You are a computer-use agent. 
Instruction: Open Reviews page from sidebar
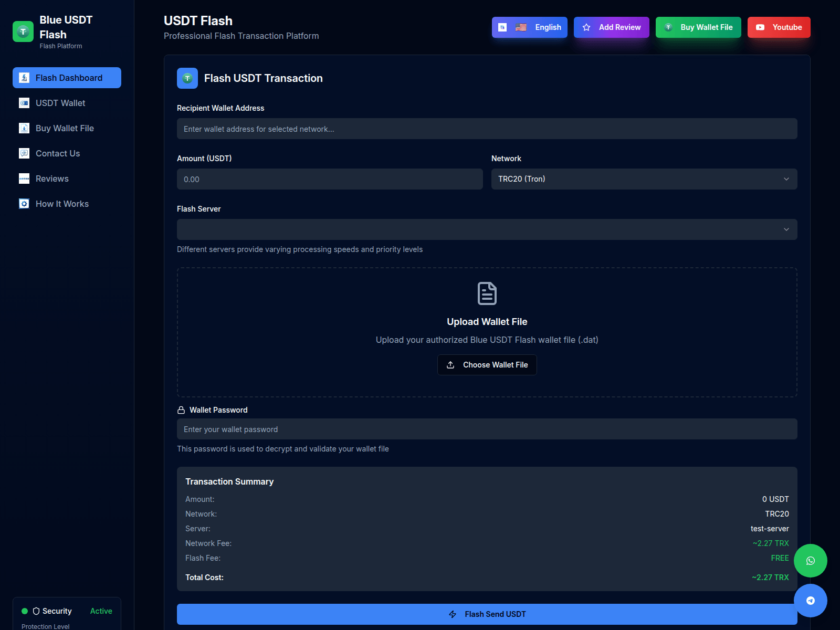point(67,178)
